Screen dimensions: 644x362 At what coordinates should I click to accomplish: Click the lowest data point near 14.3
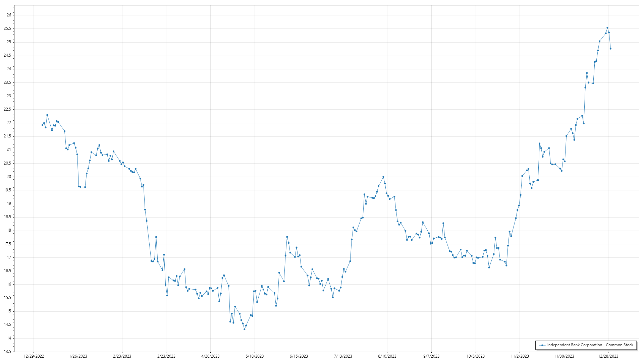(245, 329)
